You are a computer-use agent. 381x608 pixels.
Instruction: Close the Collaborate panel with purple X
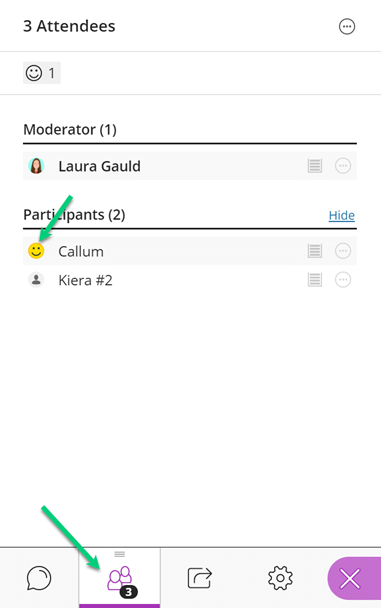coord(351,579)
